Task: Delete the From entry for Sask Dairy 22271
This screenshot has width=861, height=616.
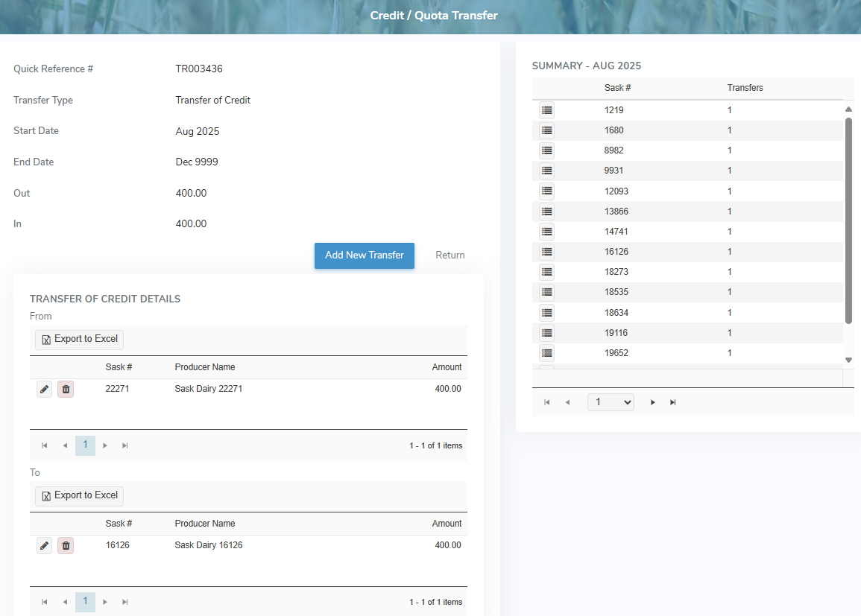Action: [x=66, y=389]
